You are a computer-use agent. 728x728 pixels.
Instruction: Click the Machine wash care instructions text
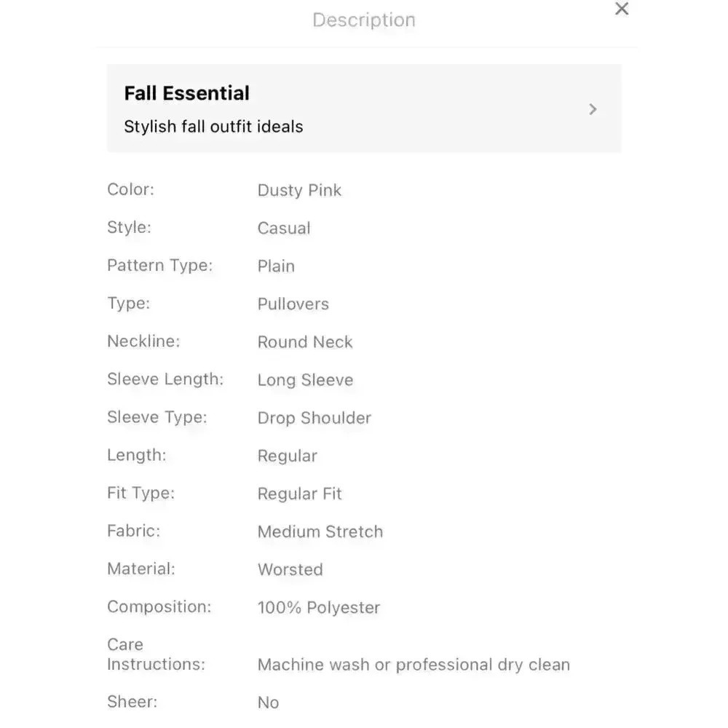pos(414,665)
